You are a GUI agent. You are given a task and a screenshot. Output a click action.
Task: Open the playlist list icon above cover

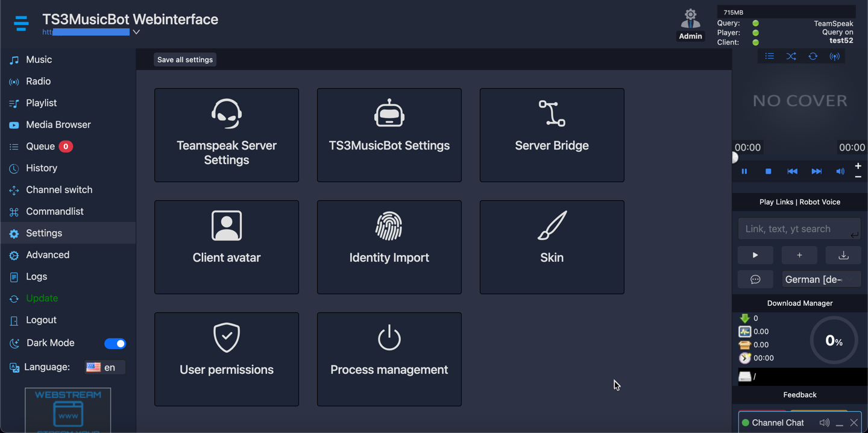[x=770, y=56]
